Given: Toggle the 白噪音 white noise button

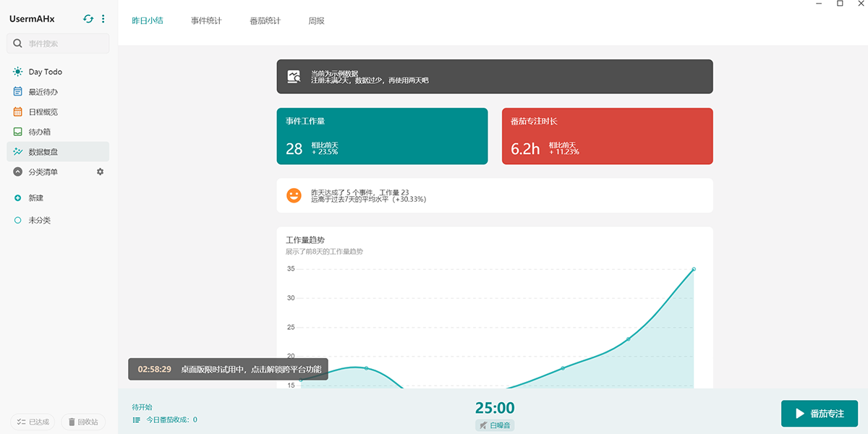Looking at the screenshot, I should tap(495, 425).
